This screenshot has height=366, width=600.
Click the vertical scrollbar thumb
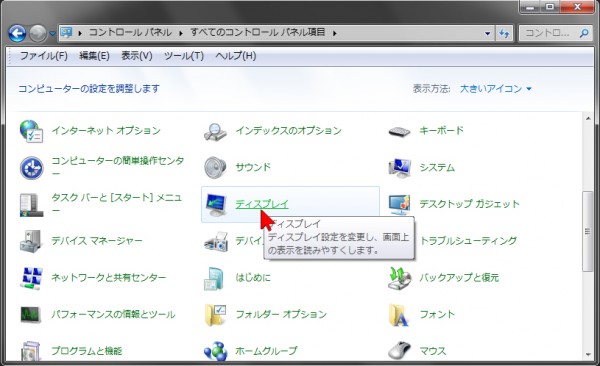point(587,231)
